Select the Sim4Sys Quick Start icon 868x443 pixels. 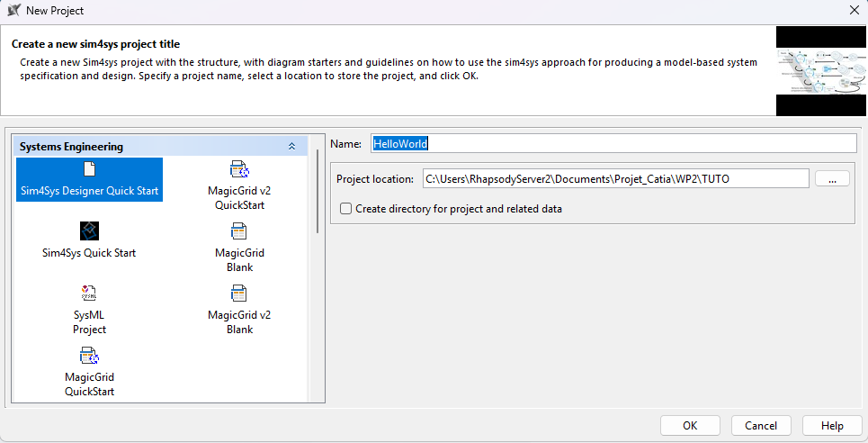(89, 231)
